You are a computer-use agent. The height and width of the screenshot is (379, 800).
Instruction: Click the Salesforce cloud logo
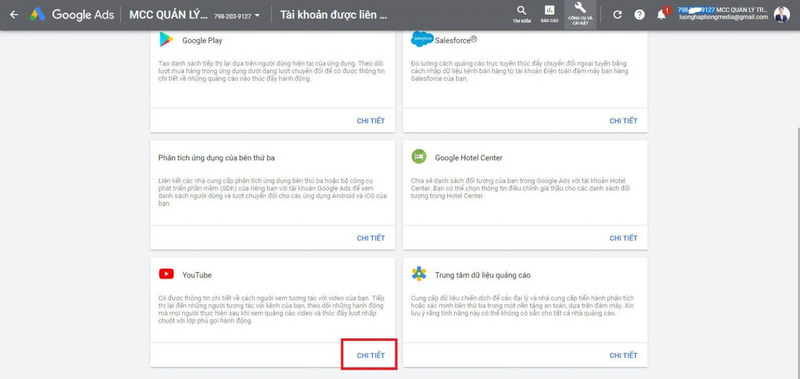point(422,39)
